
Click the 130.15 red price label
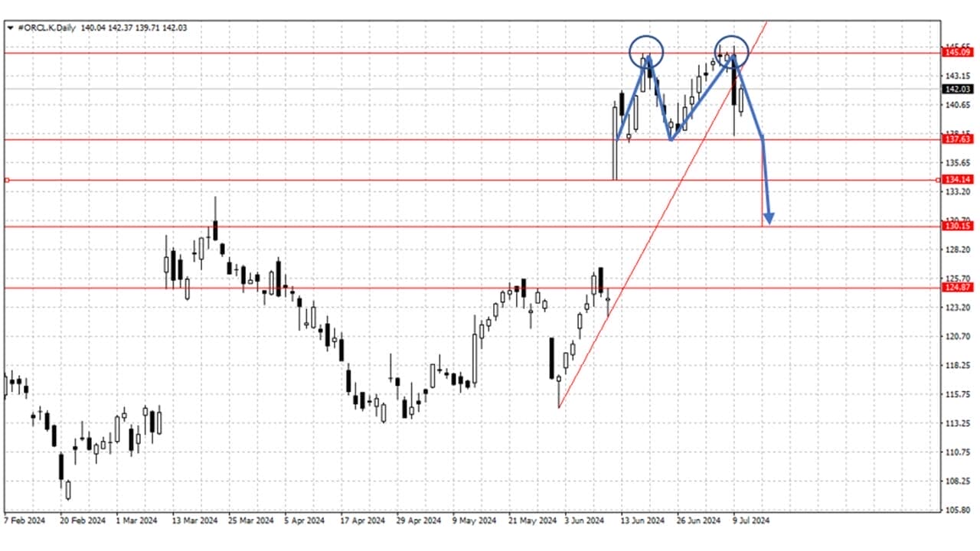[x=958, y=227]
